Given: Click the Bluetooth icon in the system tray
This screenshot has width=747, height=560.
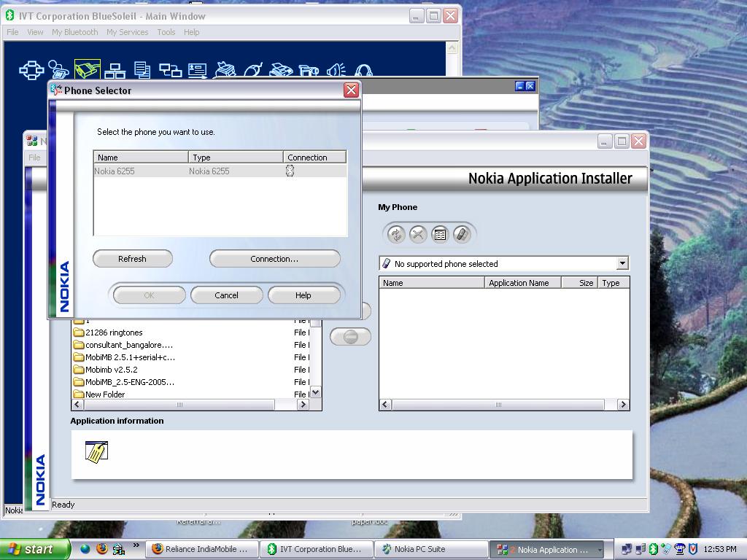Looking at the screenshot, I should [654, 549].
